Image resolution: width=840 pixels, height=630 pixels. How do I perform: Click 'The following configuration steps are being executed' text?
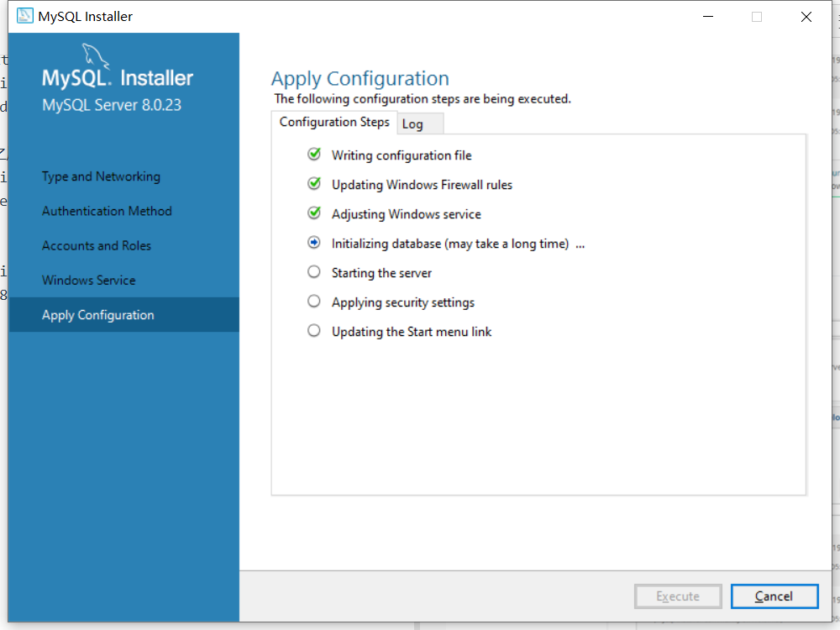click(x=423, y=99)
